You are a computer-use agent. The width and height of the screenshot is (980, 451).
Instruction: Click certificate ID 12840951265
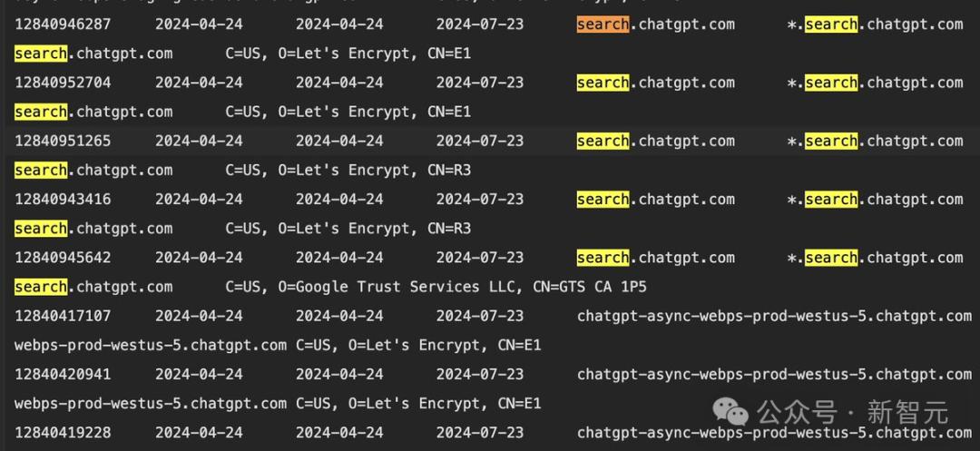click(x=63, y=141)
